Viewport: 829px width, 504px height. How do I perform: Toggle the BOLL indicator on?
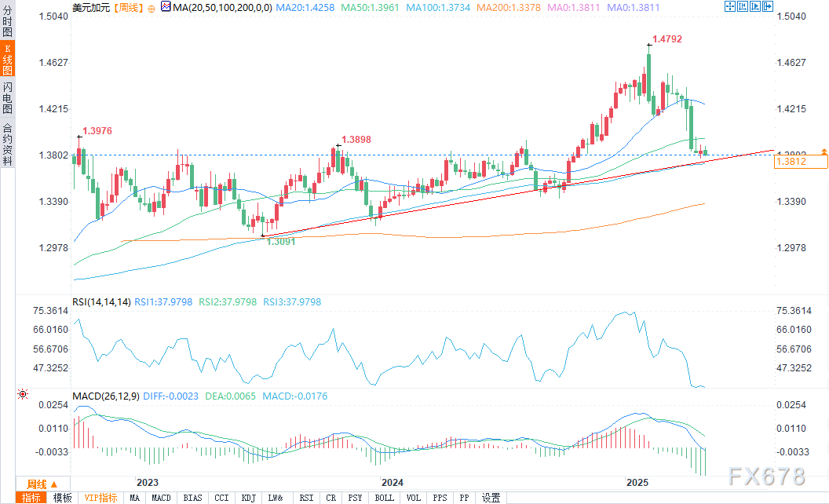(x=385, y=498)
